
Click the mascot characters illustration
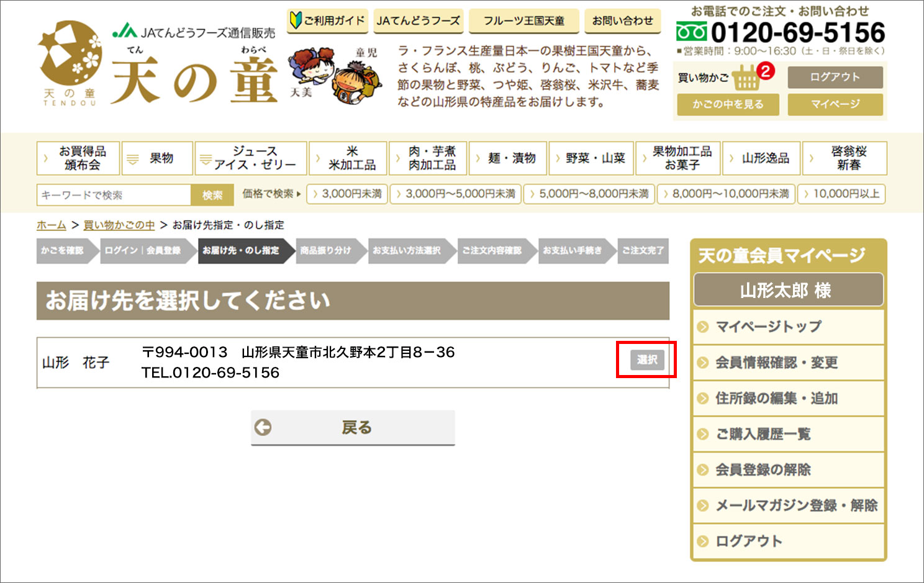334,75
